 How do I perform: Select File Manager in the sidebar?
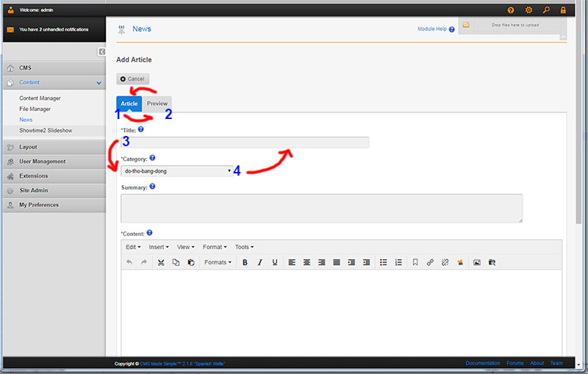coord(35,109)
